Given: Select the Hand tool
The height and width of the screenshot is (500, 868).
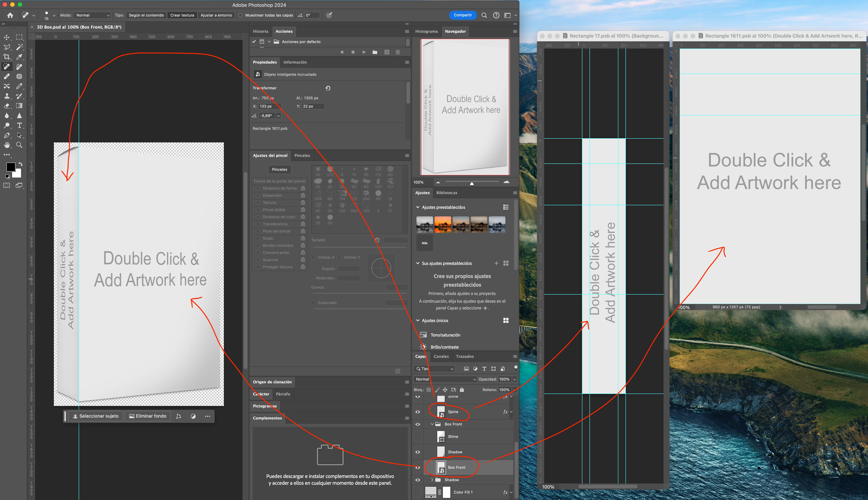Looking at the screenshot, I should click(7, 145).
